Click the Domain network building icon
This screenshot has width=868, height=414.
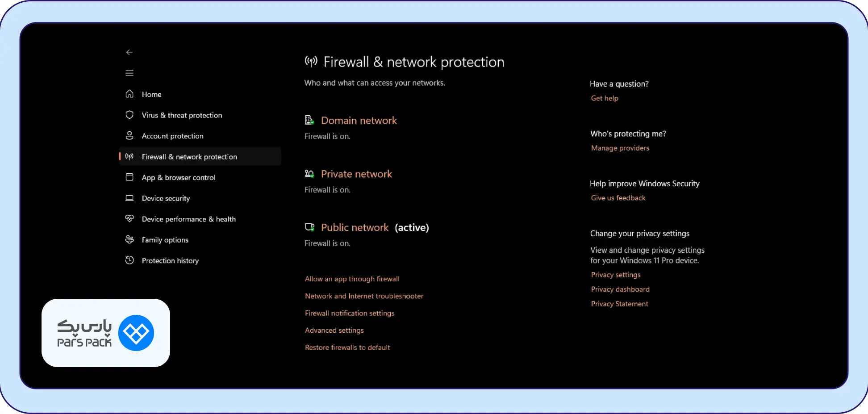[x=309, y=120]
